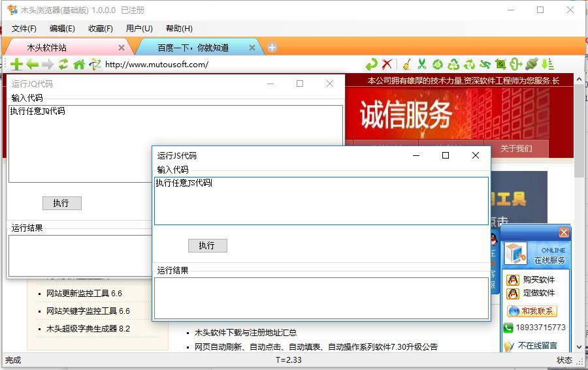Add a tab with the round plus button
Viewport: 588px width, 370px height.
pyautogui.click(x=272, y=48)
